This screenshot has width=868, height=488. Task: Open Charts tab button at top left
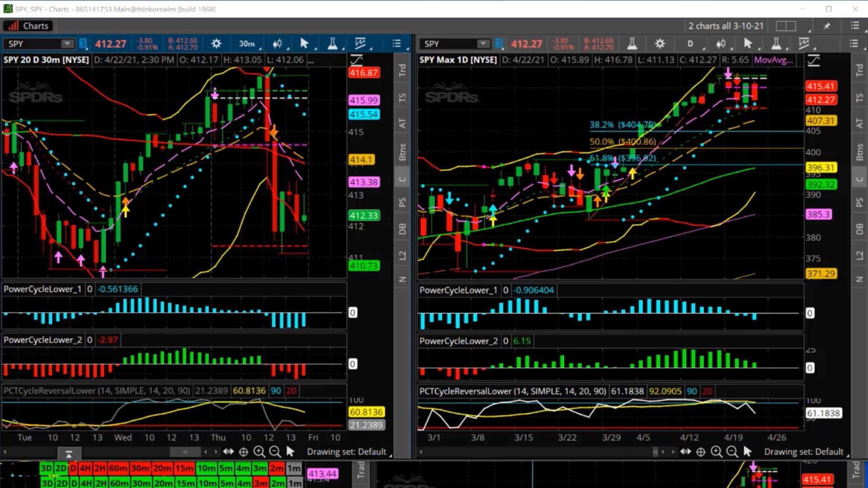28,26
